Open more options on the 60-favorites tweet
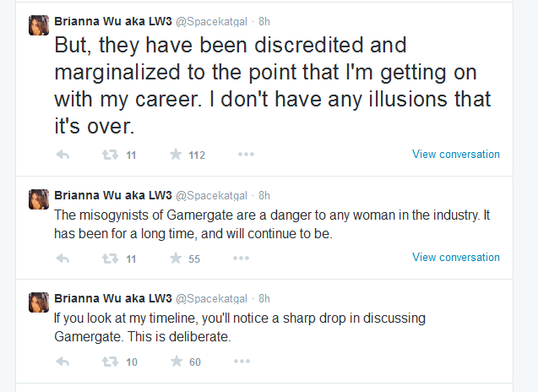Image resolution: width=538 pixels, height=392 pixels. [242, 361]
